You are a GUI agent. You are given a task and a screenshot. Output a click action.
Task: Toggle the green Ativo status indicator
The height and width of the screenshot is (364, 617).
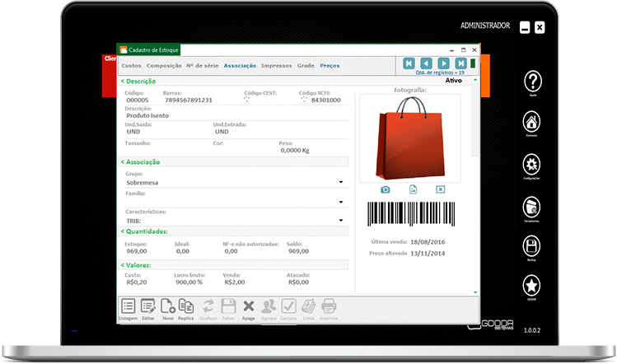click(x=473, y=63)
